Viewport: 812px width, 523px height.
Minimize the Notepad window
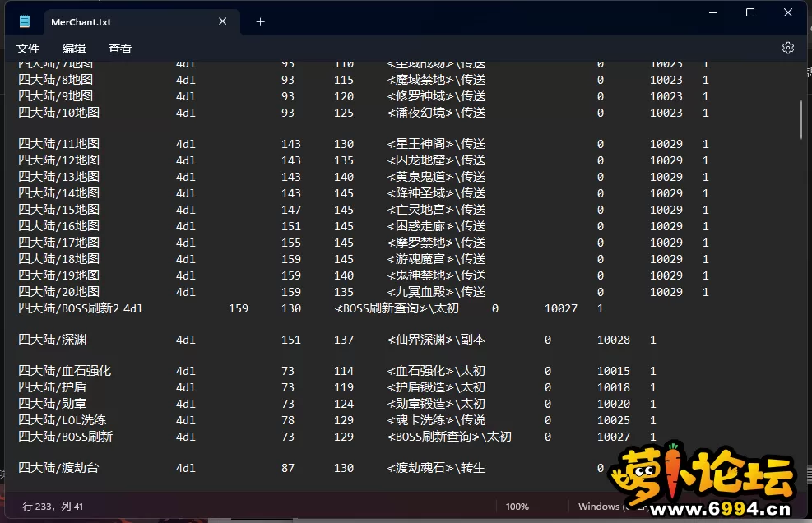click(712, 12)
